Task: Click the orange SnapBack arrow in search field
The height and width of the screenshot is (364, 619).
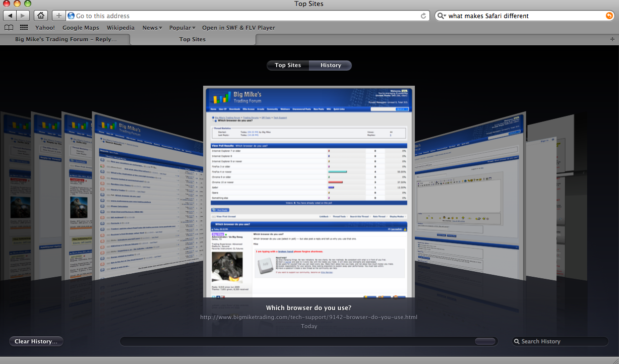Action: (609, 16)
